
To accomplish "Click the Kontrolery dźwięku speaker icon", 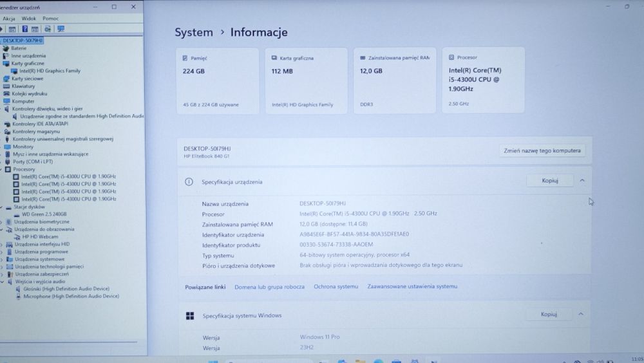I will click(x=6, y=109).
